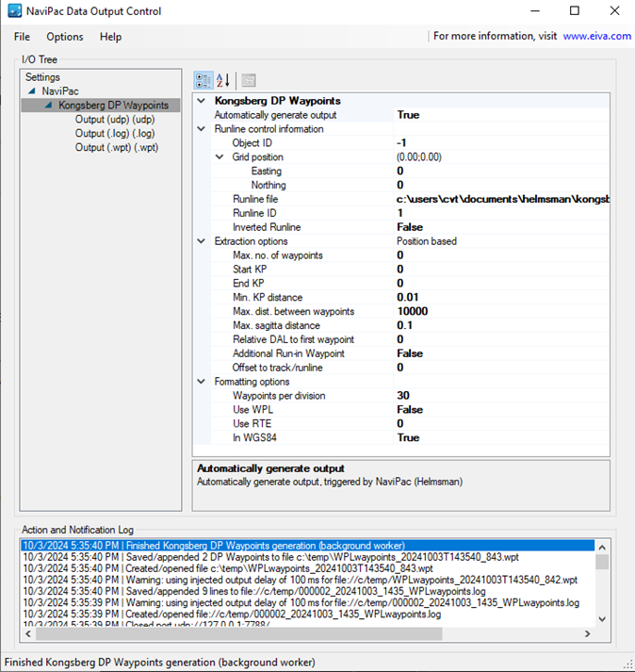Screen dimensions: 635x672
Task: Toggle Automatically generate output True value
Action: pos(501,115)
